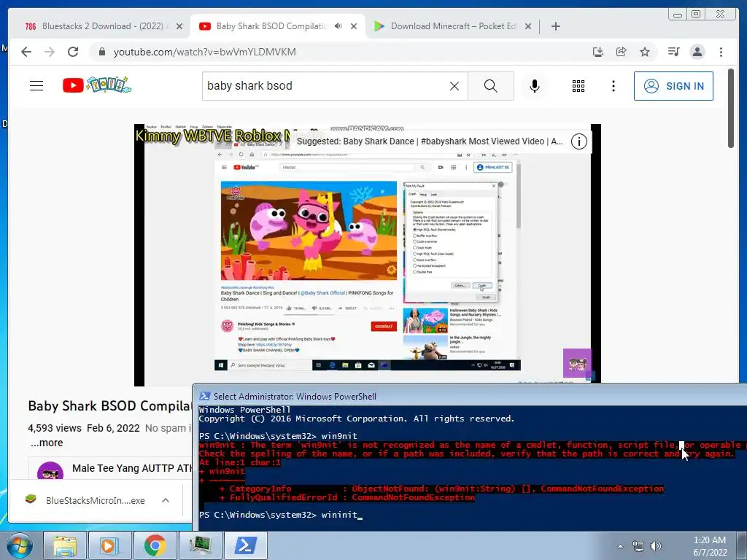The height and width of the screenshot is (560, 747).
Task: Open a new browser tab
Action: click(555, 26)
